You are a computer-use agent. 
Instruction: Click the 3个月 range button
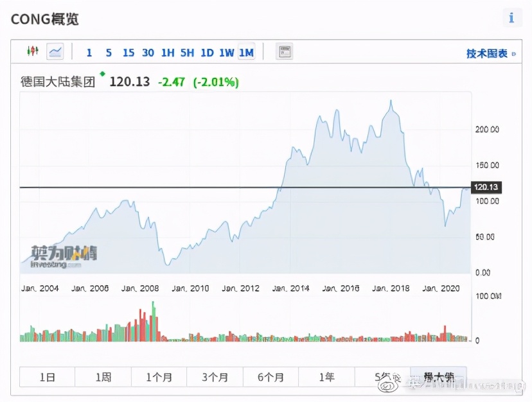pos(215,377)
